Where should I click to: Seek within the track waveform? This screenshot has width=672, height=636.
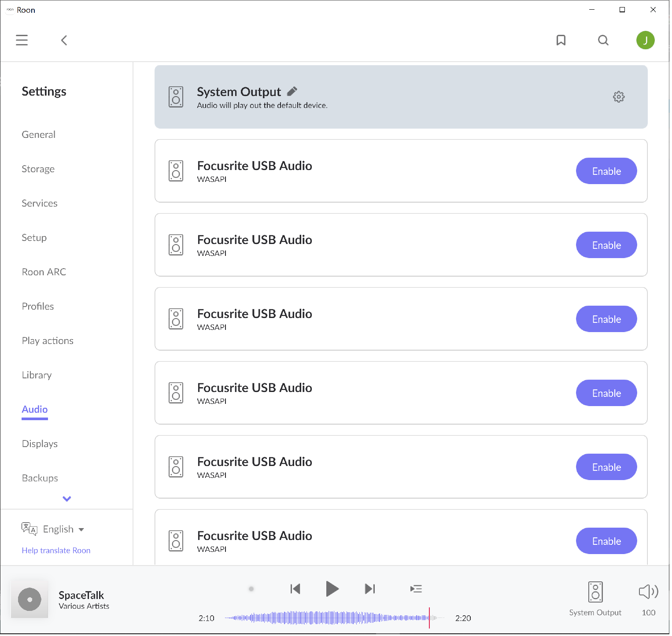(x=335, y=618)
